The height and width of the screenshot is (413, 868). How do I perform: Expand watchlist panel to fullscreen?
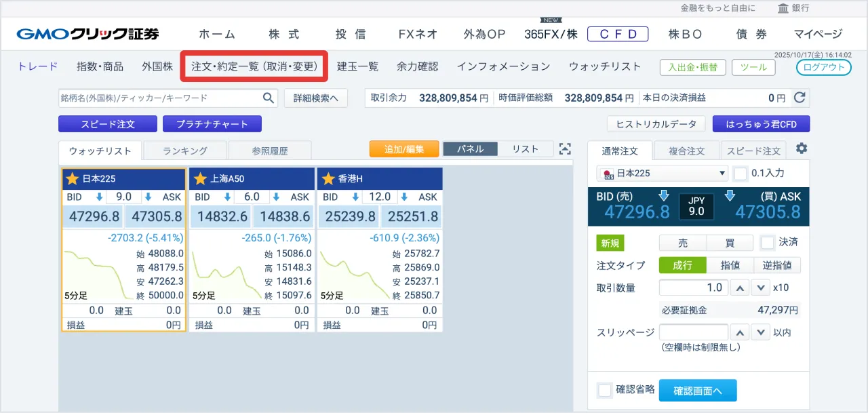coord(565,149)
